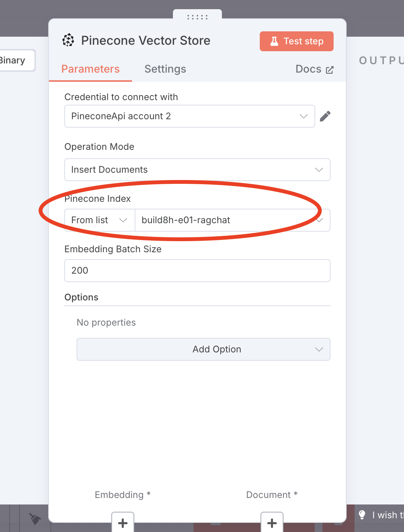Open the Docs link
The image size is (404, 532).
308,69
